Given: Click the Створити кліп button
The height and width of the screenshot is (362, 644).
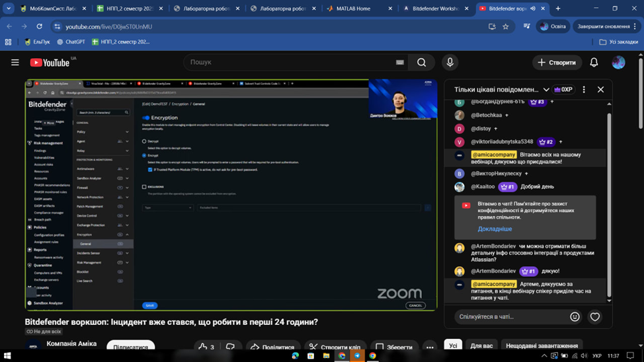Looking at the screenshot, I should tap(335, 347).
